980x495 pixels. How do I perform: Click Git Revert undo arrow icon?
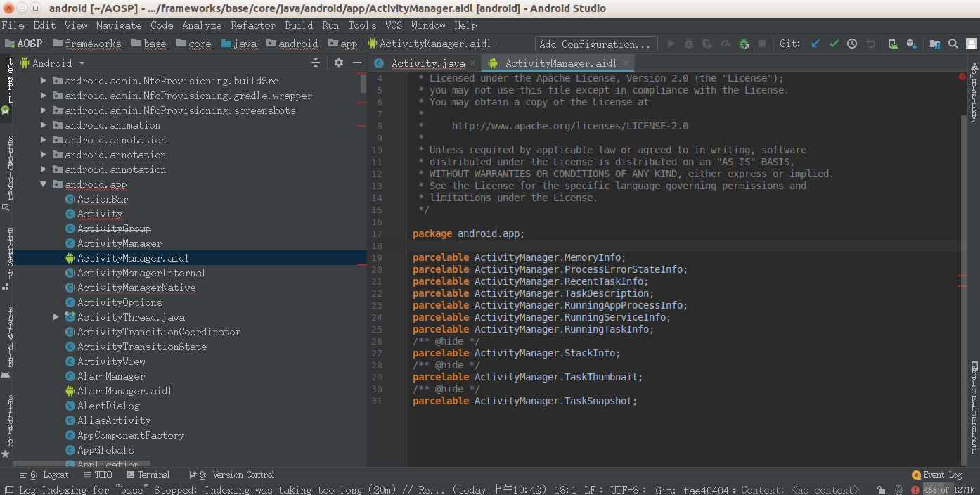click(870, 44)
